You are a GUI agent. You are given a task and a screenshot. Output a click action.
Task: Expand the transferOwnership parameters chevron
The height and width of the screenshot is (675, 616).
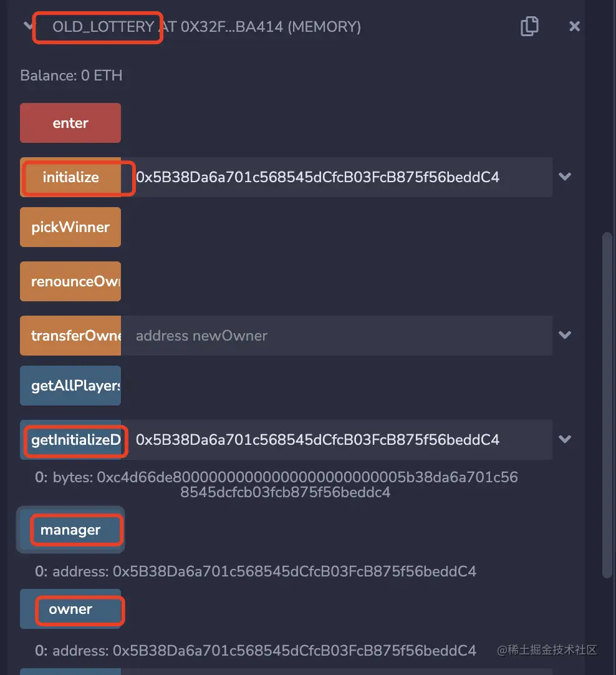click(565, 335)
